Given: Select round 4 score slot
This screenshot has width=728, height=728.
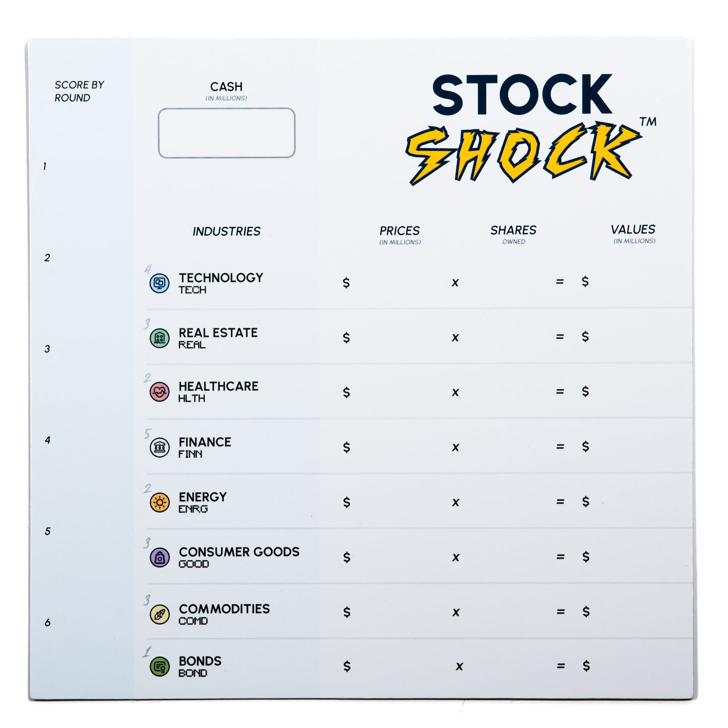Looking at the screenshot, I should click(47, 440).
